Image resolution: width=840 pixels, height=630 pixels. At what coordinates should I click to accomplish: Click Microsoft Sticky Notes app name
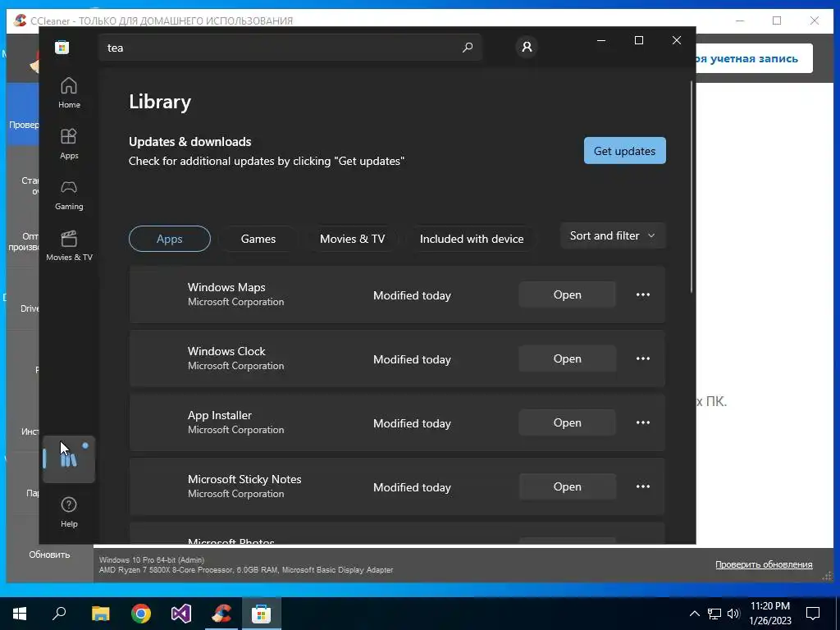click(244, 479)
